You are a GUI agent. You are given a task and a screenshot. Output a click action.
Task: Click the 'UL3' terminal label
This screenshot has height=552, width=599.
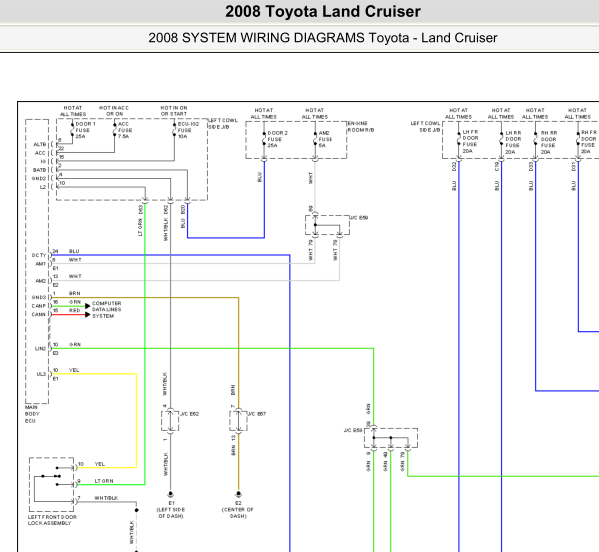coord(41,374)
